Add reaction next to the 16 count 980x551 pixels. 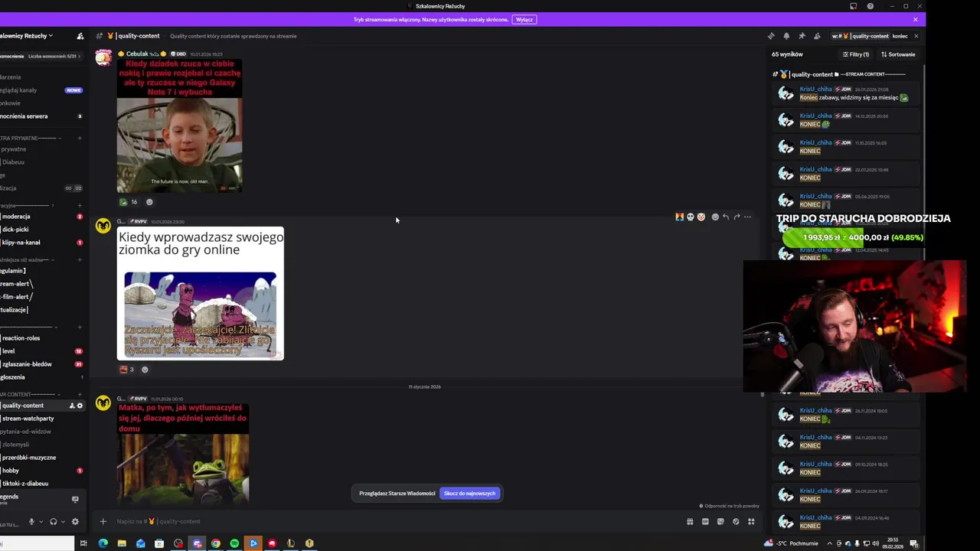tap(149, 202)
